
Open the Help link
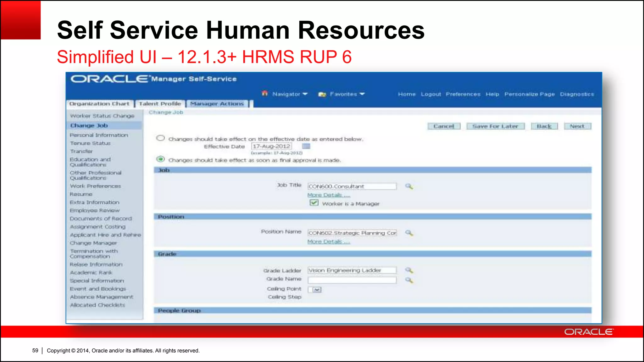click(492, 94)
